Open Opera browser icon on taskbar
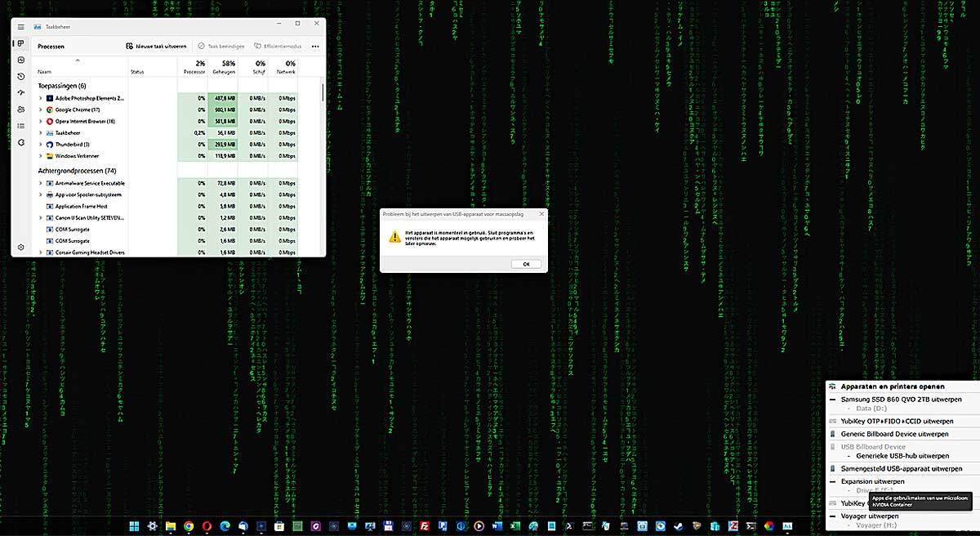980x536 pixels. click(207, 525)
